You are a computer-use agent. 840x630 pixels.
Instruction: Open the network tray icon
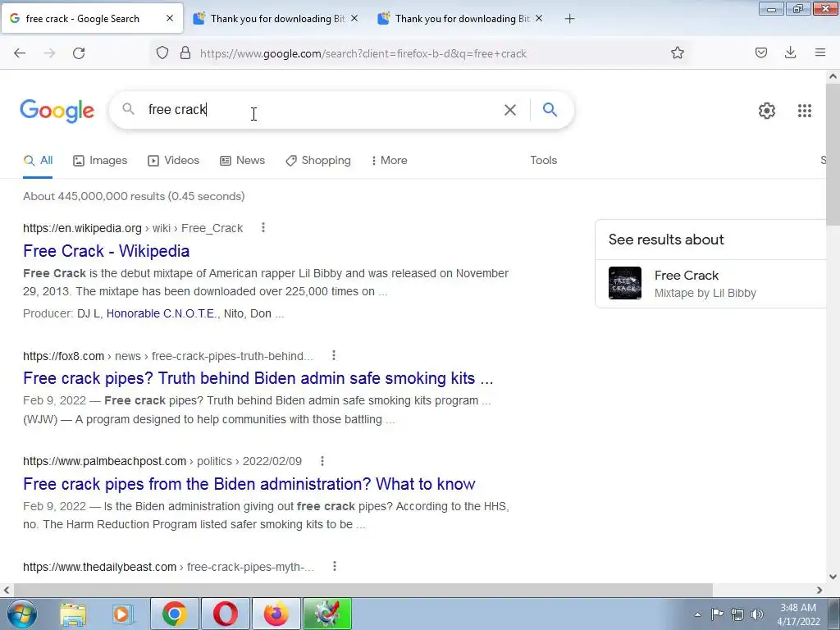point(737,614)
